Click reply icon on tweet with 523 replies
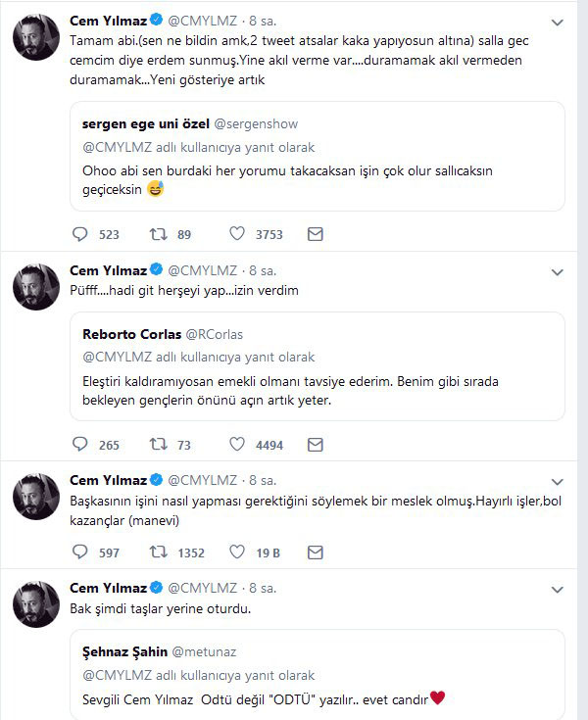 [x=80, y=234]
